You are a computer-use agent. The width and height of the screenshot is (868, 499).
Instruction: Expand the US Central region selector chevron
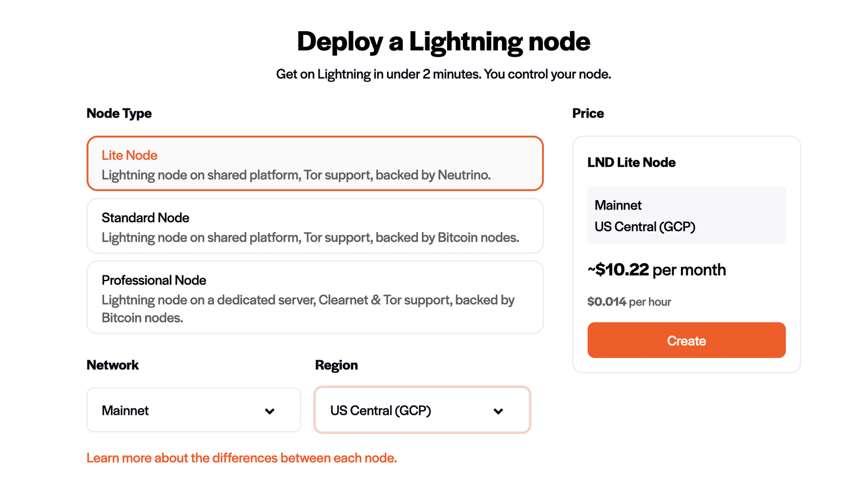(498, 410)
